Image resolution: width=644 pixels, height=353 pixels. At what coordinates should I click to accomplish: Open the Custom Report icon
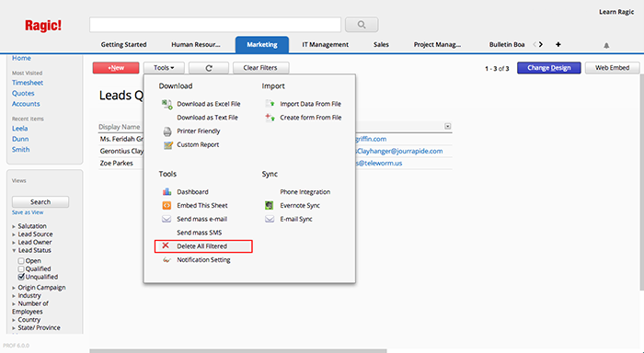click(167, 145)
